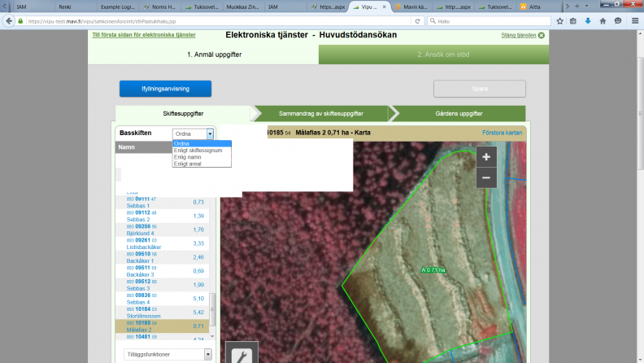
Task: Select parcel Backåker 3
Action: (163, 271)
